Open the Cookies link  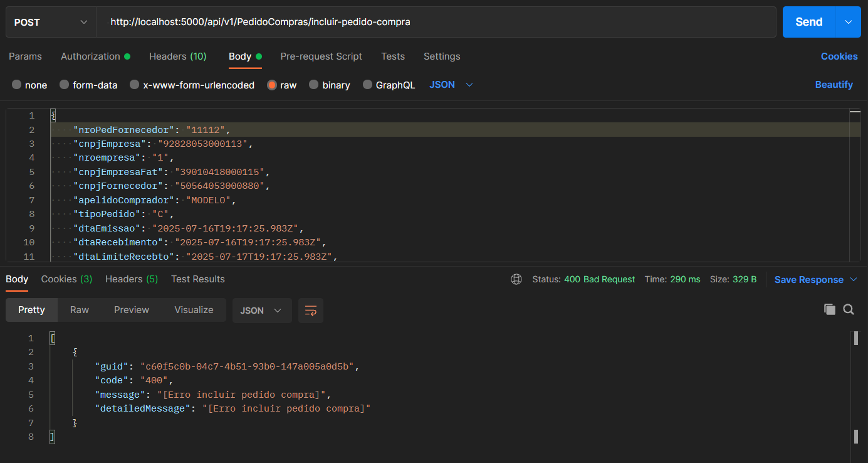pyautogui.click(x=839, y=56)
